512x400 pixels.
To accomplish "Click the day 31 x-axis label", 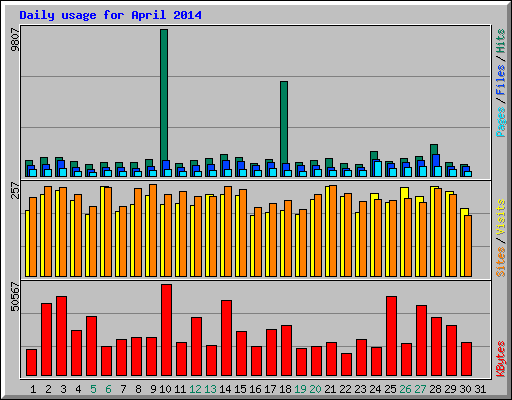I will [x=480, y=389].
